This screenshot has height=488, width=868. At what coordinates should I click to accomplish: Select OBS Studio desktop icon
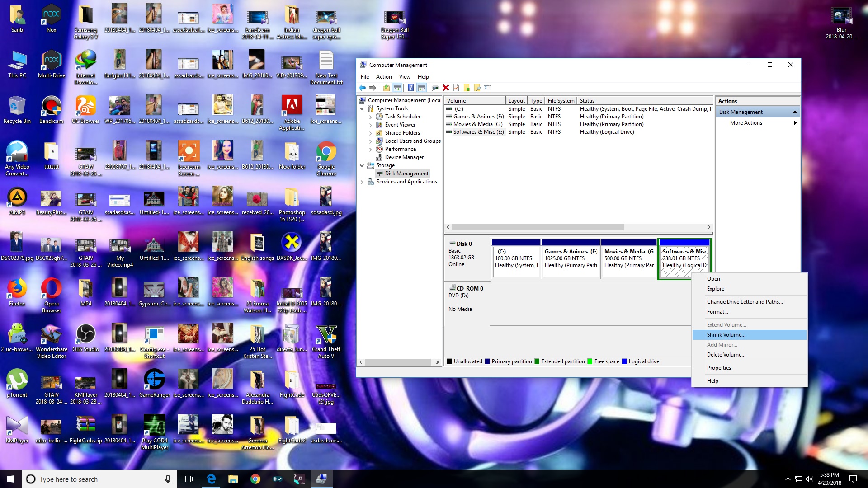pos(85,338)
